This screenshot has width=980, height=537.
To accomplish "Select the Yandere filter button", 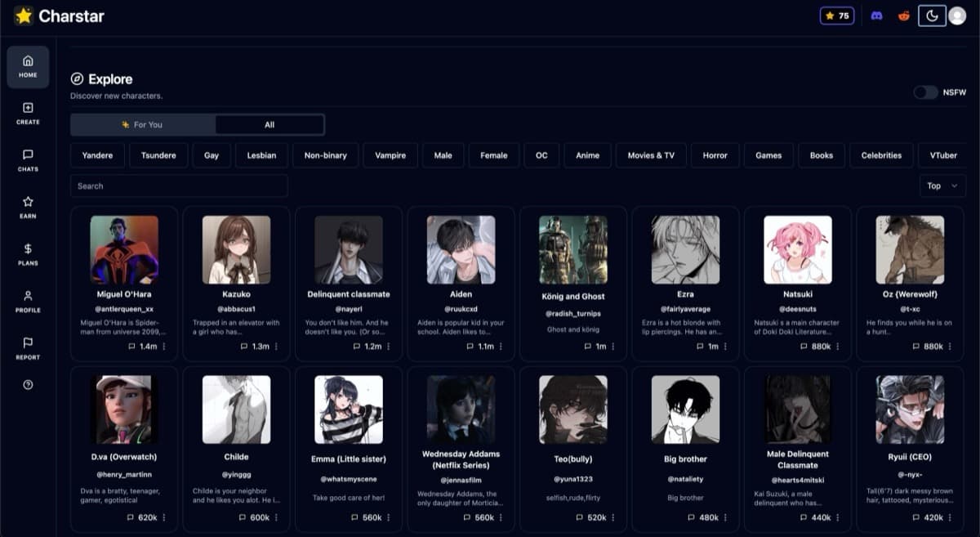I will point(96,154).
